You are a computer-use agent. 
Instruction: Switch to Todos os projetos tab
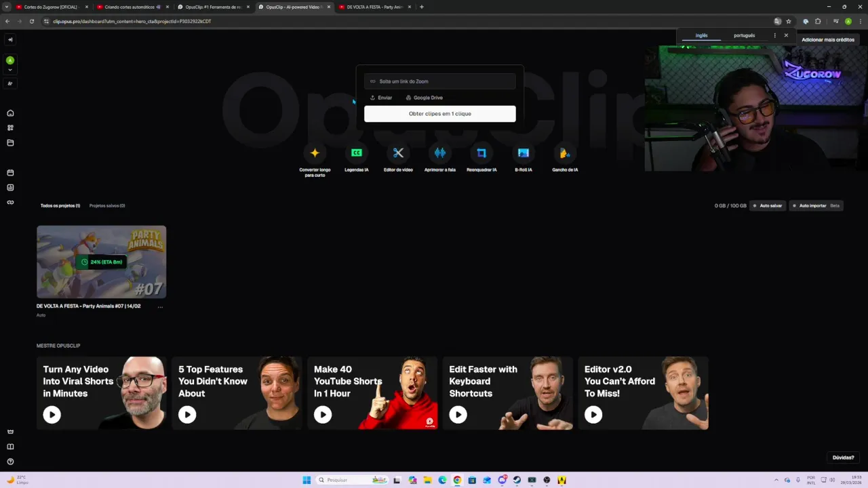[x=60, y=205]
